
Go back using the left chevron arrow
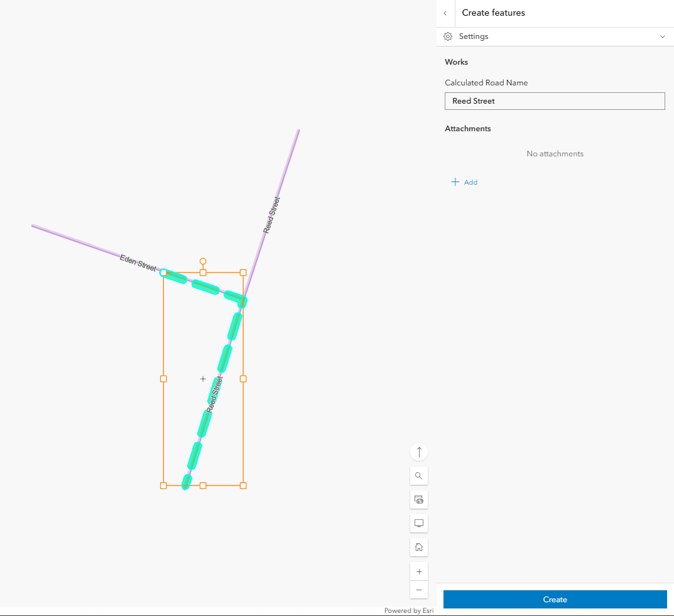(x=445, y=13)
